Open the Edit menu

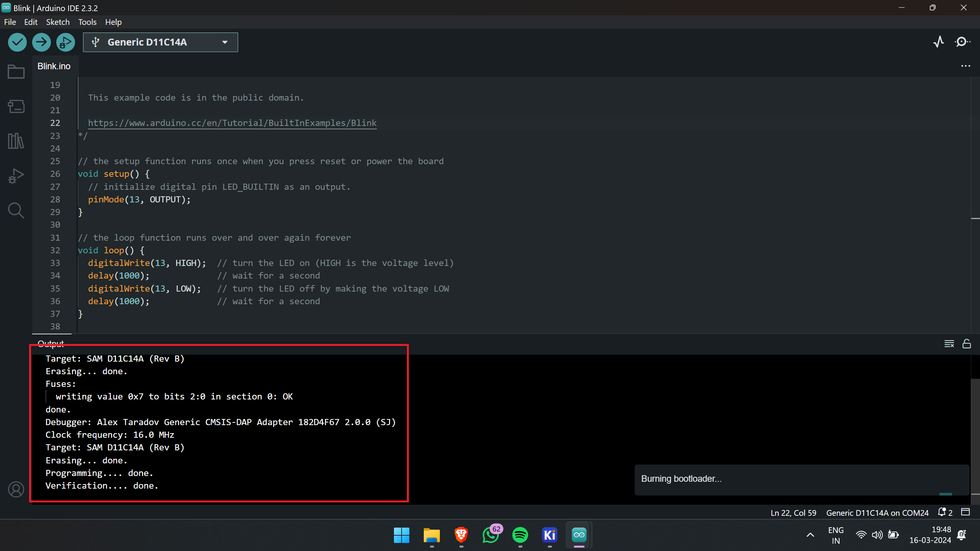coord(31,22)
